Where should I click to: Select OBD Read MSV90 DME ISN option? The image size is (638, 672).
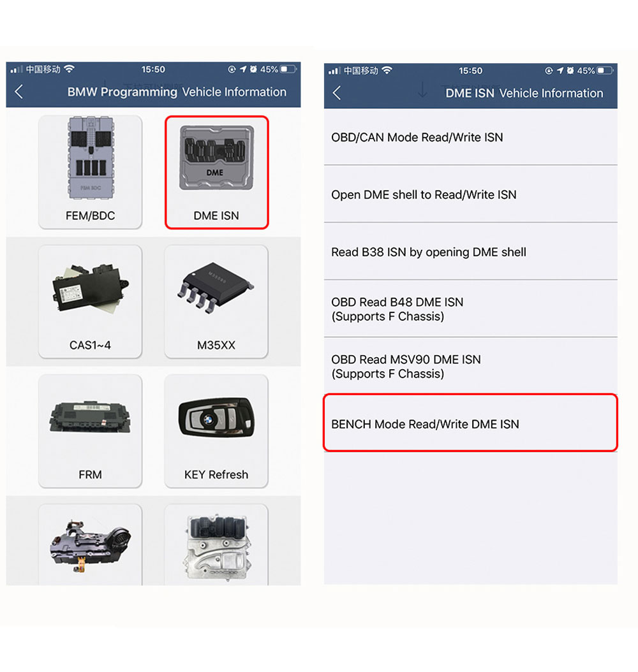(470, 366)
